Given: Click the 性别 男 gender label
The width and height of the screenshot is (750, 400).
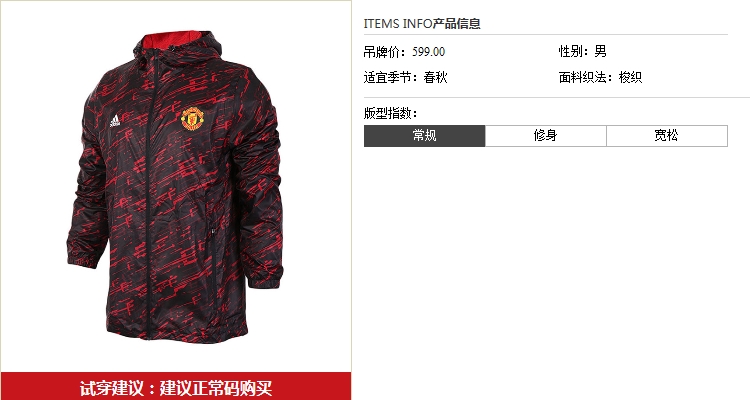Looking at the screenshot, I should (583, 51).
